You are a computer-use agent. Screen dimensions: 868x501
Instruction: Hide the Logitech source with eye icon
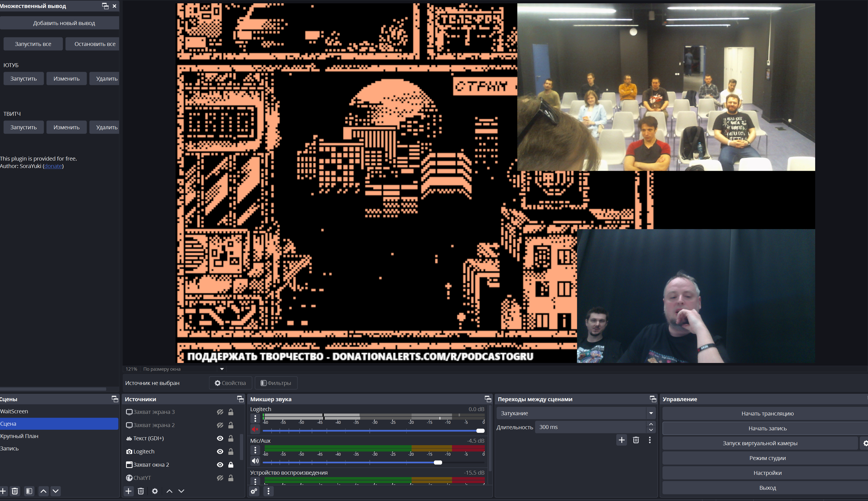[x=220, y=452]
